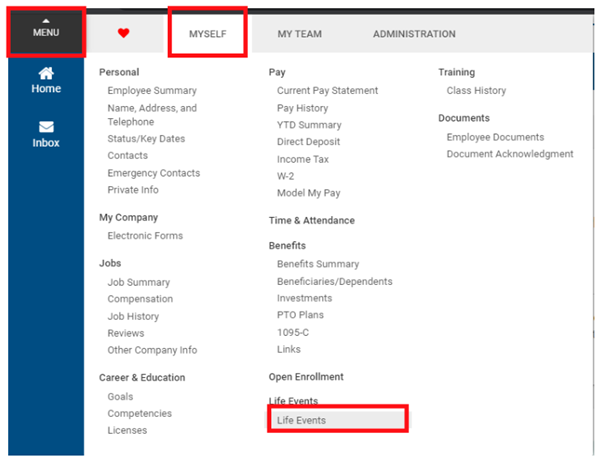
Task: Open Licenses
Action: point(127,430)
